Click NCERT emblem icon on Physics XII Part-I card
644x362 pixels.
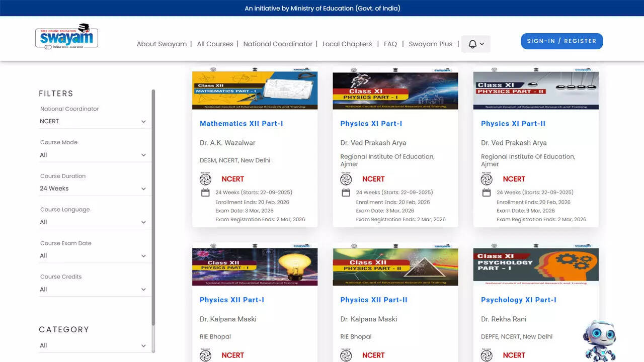point(205,355)
